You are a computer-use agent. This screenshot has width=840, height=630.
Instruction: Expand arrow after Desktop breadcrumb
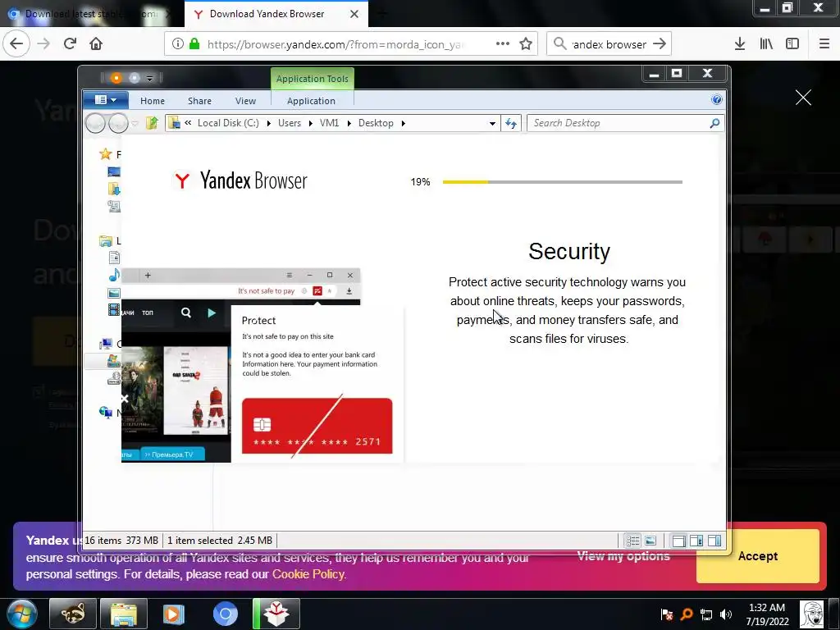click(x=404, y=124)
